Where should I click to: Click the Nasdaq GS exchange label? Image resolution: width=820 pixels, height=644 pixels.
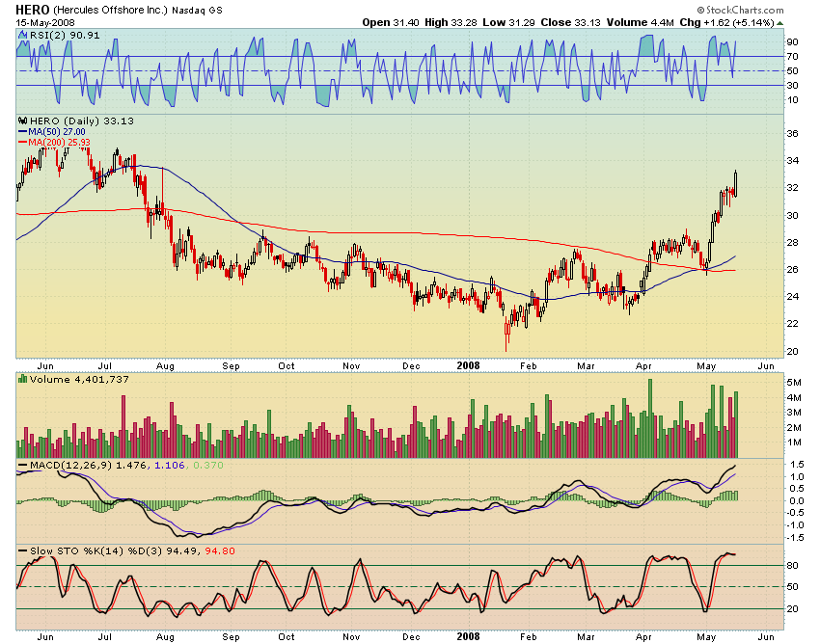point(197,11)
